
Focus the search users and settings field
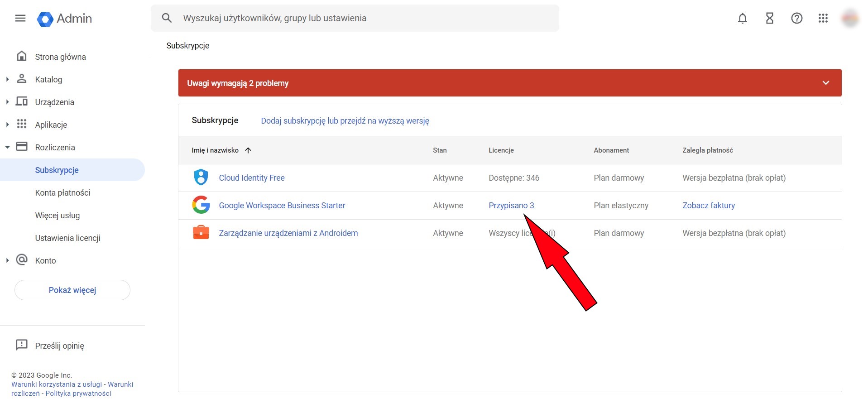[x=355, y=18]
